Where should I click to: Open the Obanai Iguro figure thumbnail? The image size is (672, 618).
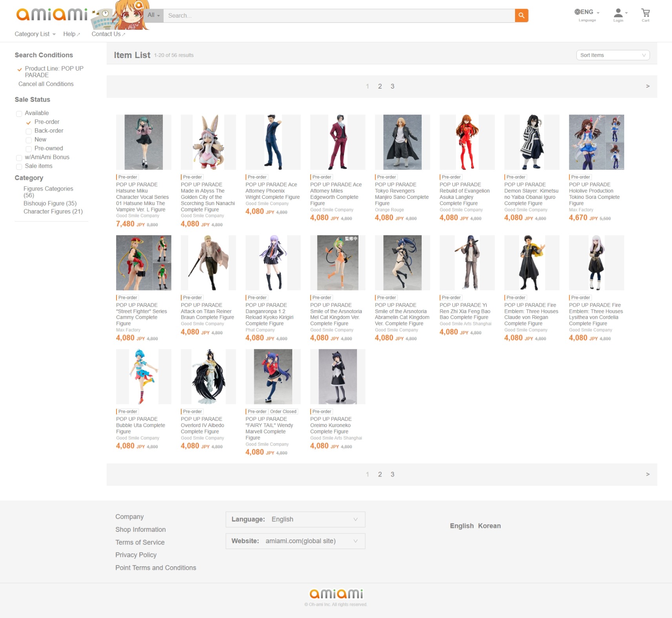[x=532, y=142]
